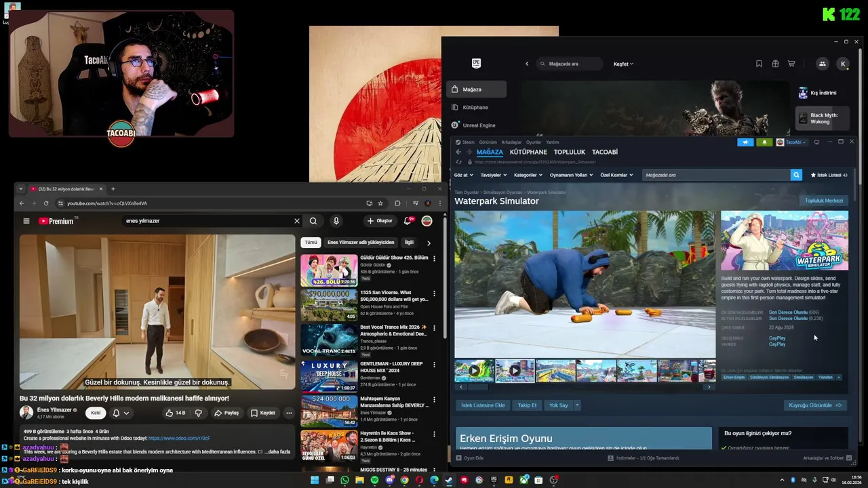Select the Tümü filter chip on YouTube

click(311, 242)
